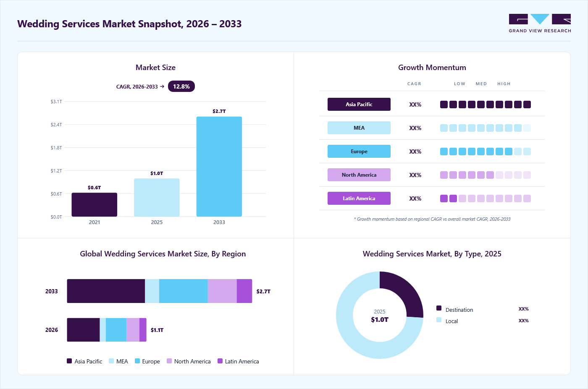
Task: Click the MEA legend color swatch
Action: pos(111,361)
